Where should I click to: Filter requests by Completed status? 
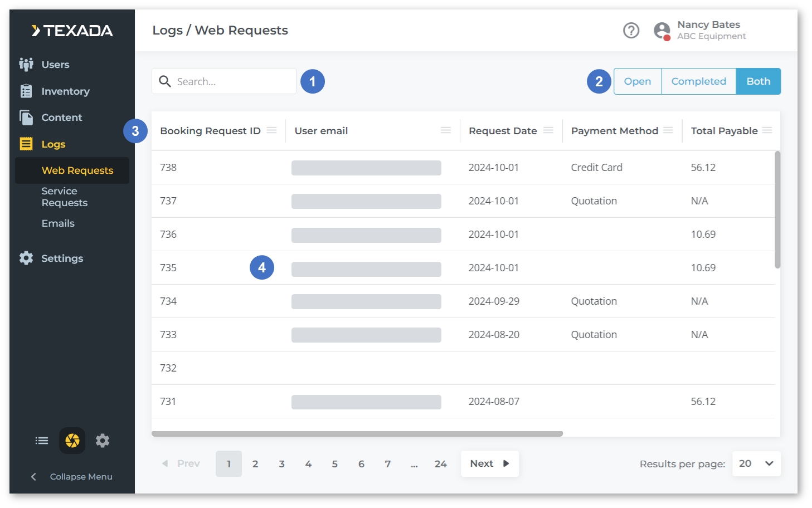tap(698, 81)
